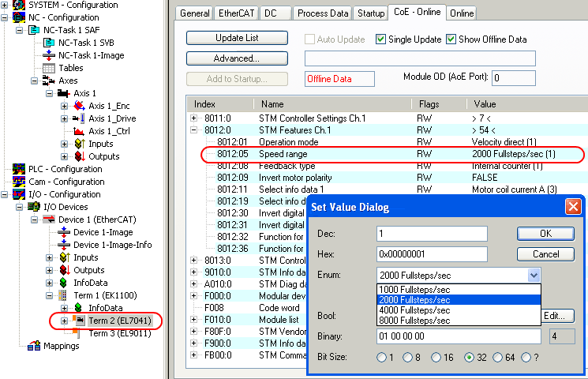Open the Online tab
The height and width of the screenshot is (379, 588).
pos(462,13)
